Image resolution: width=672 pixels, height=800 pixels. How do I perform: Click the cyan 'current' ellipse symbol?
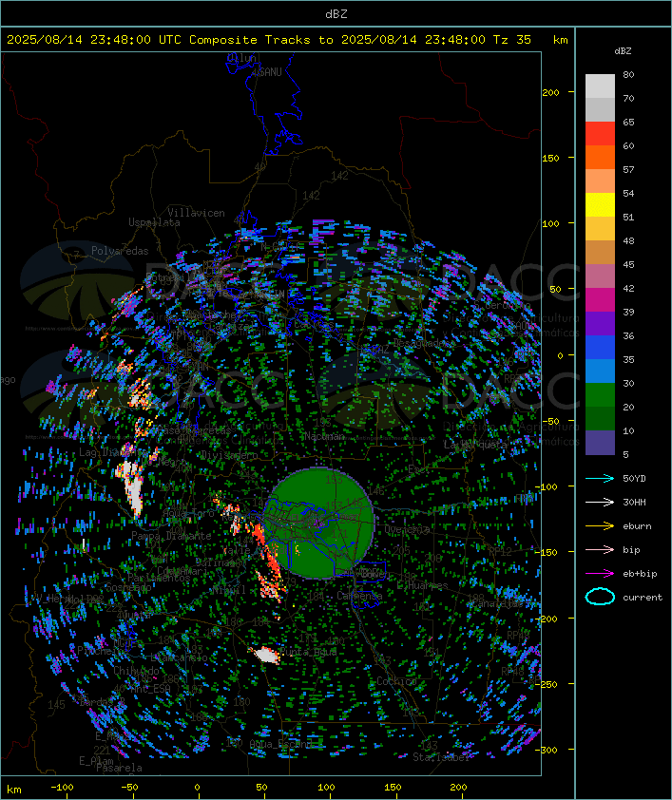click(x=600, y=597)
